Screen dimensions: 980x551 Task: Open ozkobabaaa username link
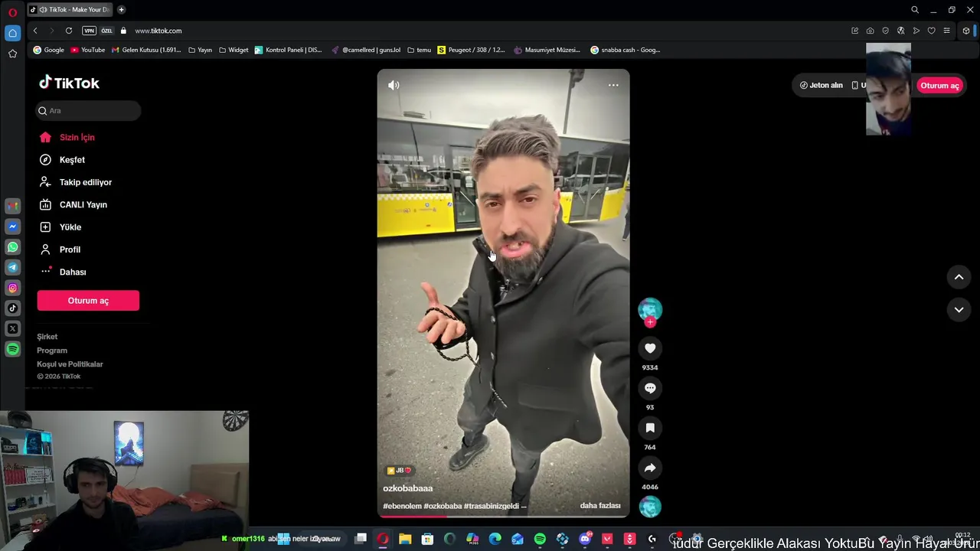(x=408, y=488)
